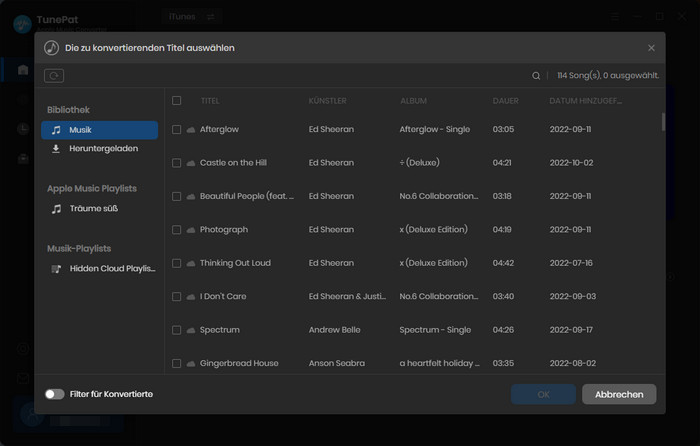The width and height of the screenshot is (700, 446).
Task: Tick the Photograph song checkbox
Action: pos(176,230)
